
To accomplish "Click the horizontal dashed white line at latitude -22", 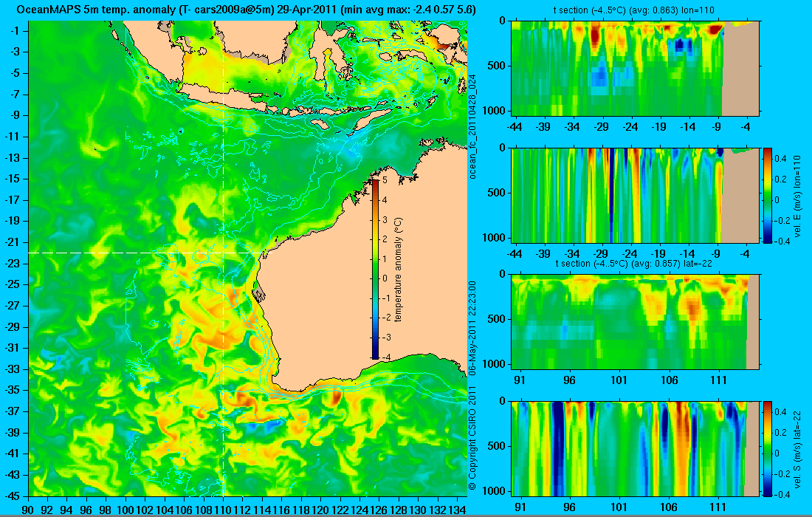I will click(x=145, y=253).
